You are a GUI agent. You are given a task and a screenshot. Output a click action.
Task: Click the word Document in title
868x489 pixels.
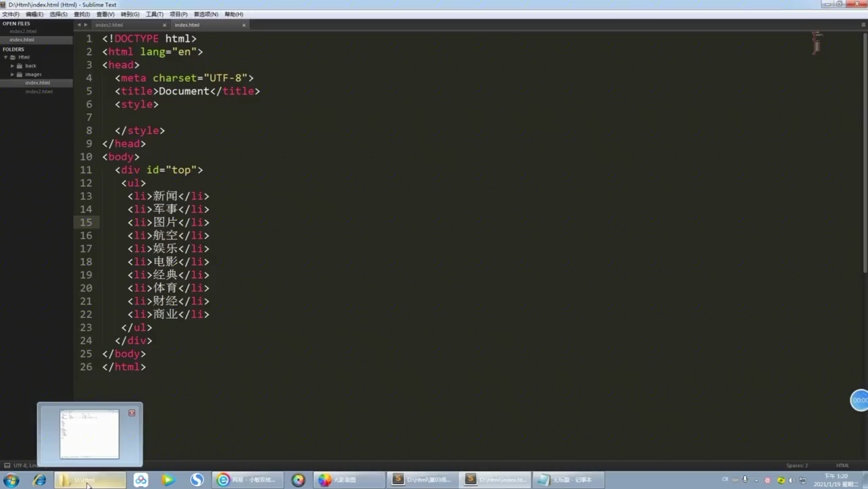[184, 91]
